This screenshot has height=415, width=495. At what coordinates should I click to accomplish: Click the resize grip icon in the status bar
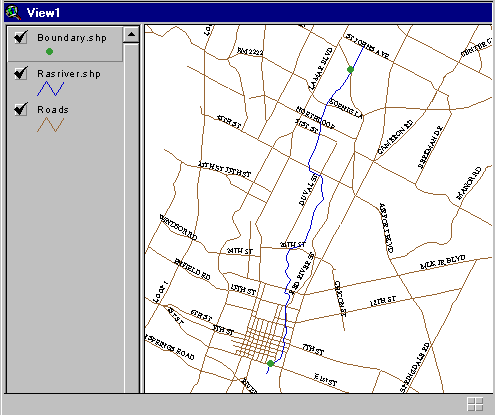point(475,404)
